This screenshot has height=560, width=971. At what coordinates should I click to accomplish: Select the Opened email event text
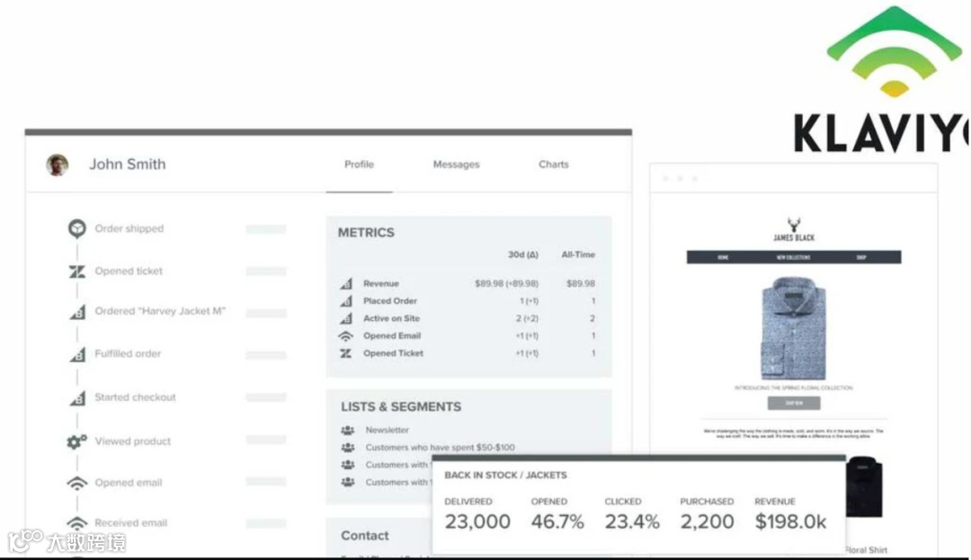[129, 483]
